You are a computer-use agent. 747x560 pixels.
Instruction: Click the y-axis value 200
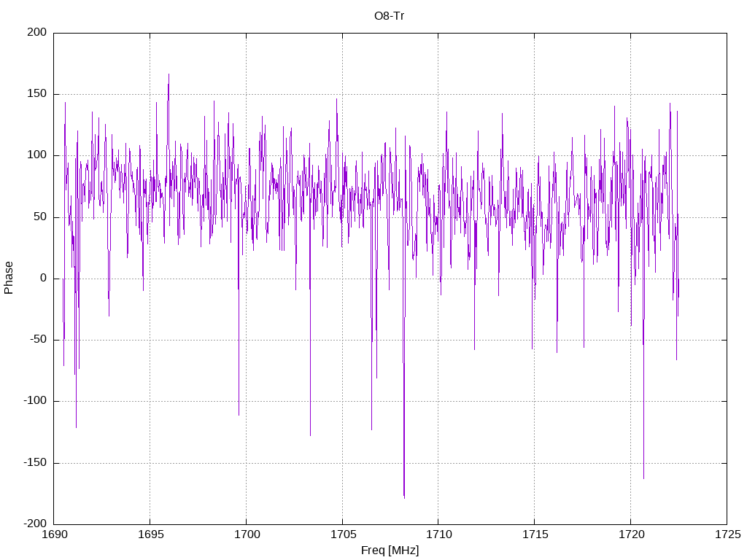(x=37, y=32)
